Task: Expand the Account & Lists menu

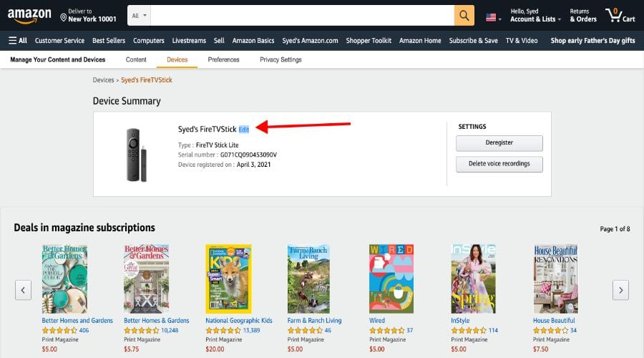Action: pos(535,16)
